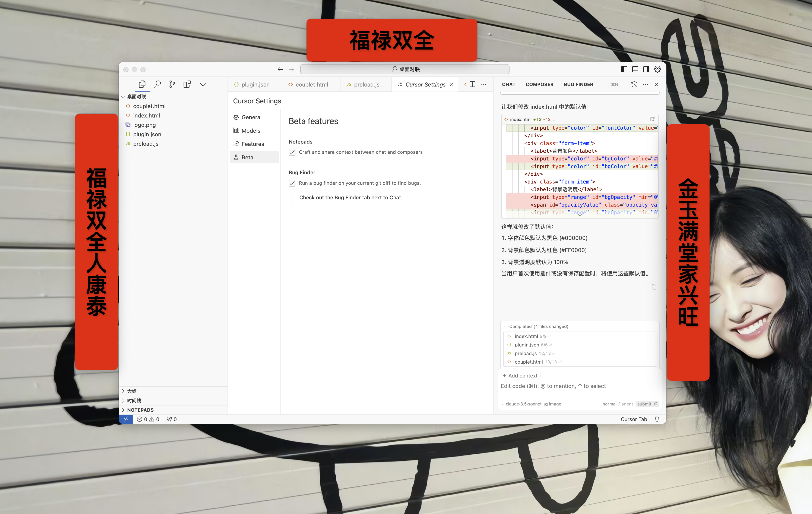Viewport: 812px width, 514px height.
Task: Open notifications bell in status bar
Action: click(x=657, y=419)
